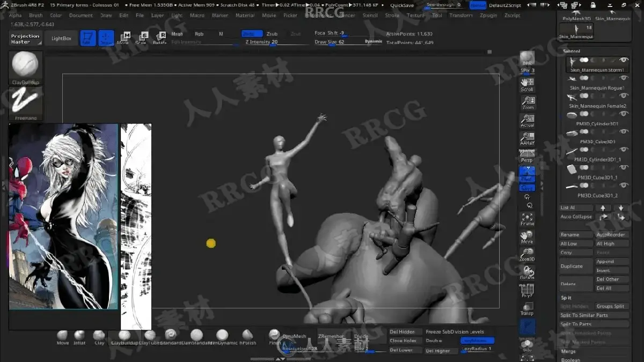Expand the Merge section

(x=568, y=352)
